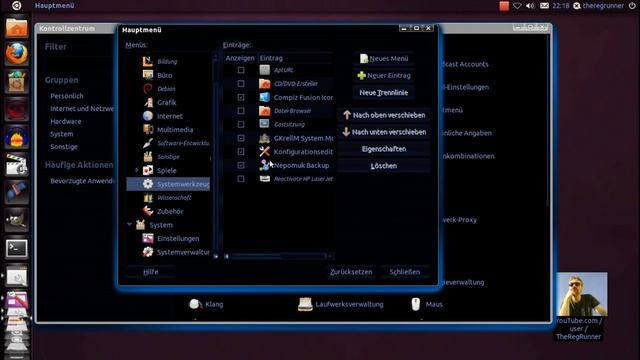Disable the Compiz Fusion Icon checkbox
640x360 pixels.
click(241, 97)
